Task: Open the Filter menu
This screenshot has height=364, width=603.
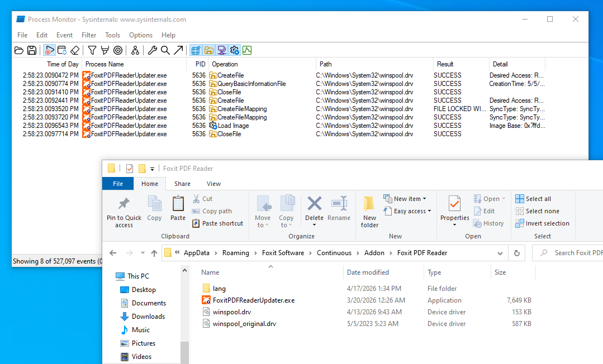Action: point(89,35)
